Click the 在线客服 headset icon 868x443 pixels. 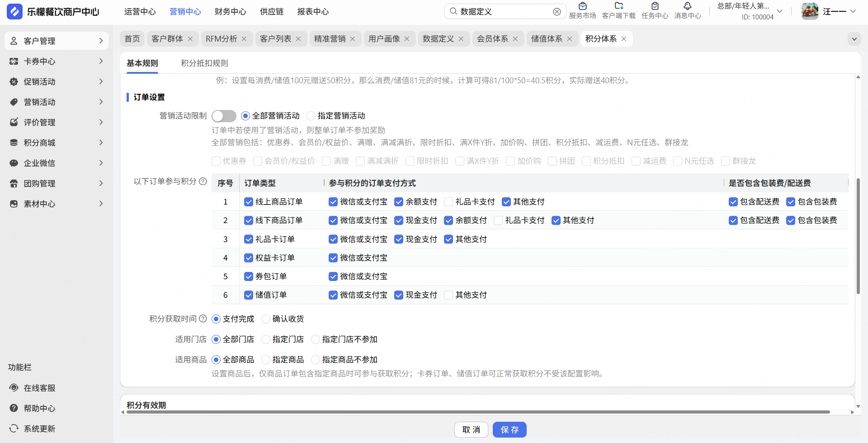click(x=14, y=388)
